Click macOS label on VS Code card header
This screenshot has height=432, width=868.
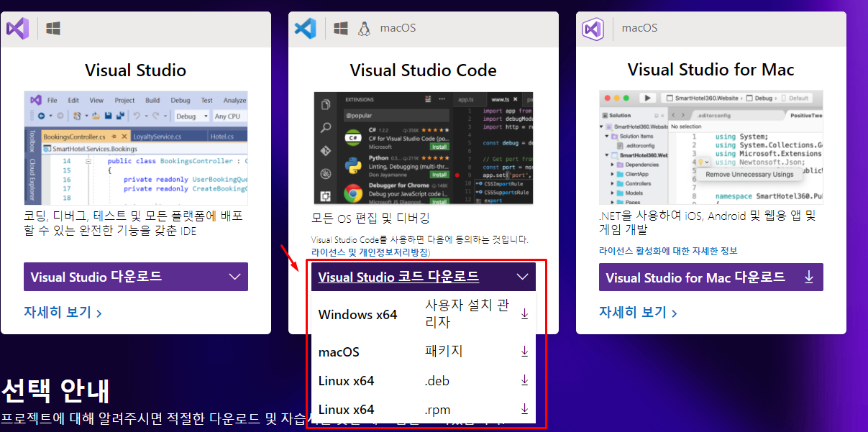pyautogui.click(x=398, y=29)
